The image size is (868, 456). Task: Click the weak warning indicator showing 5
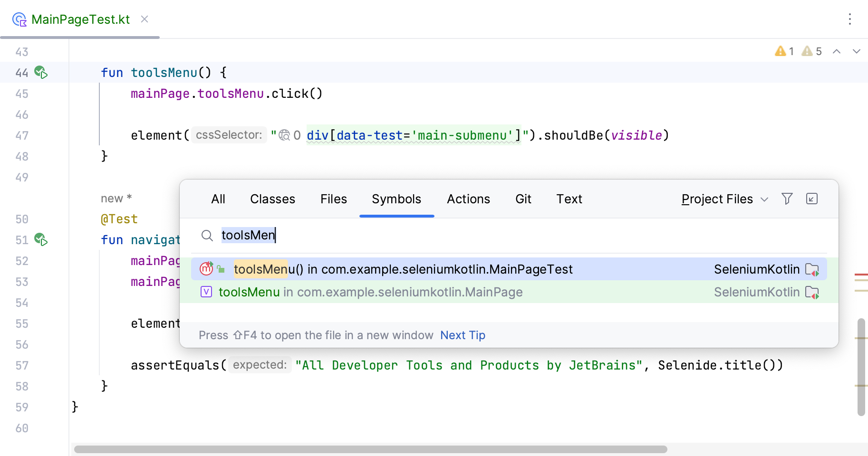[x=811, y=51]
